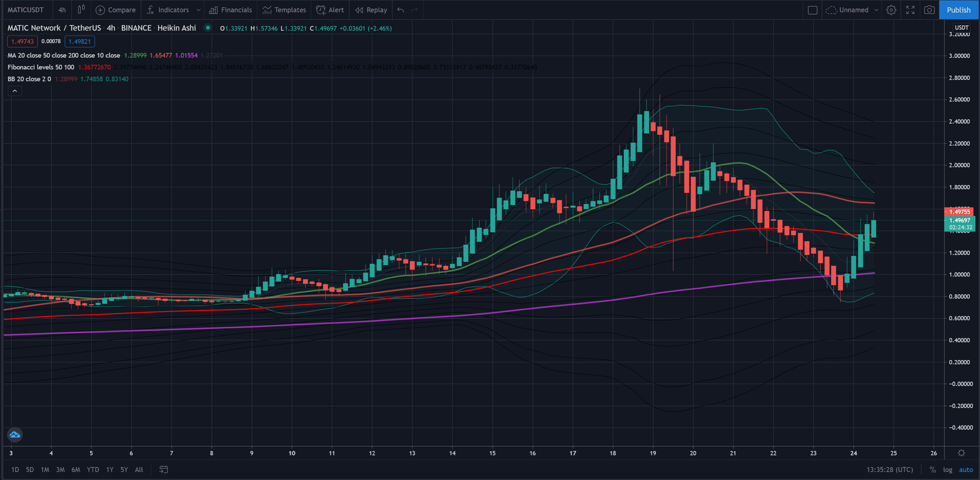Enter fullscreen mode
Viewport: 980px width, 480px height.
910,10
